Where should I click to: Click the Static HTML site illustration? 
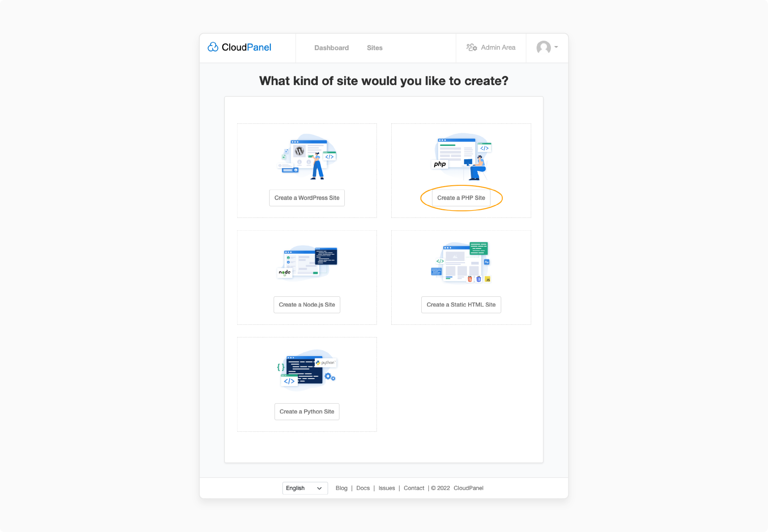(461, 263)
